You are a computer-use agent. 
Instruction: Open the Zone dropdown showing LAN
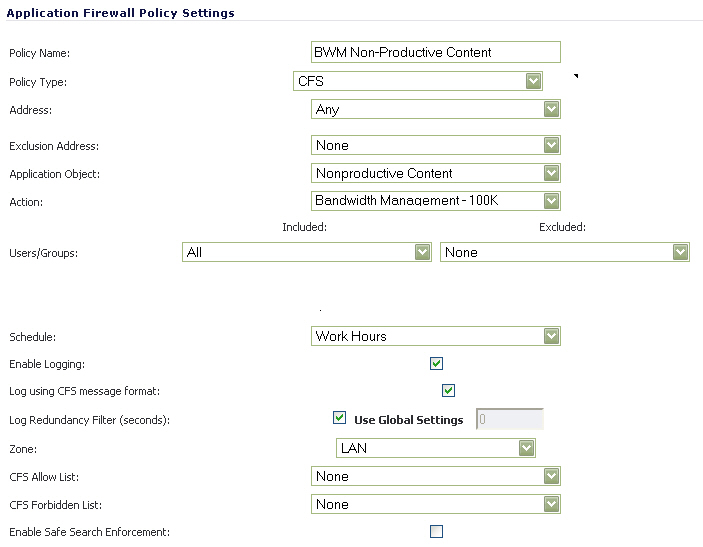[x=436, y=448]
